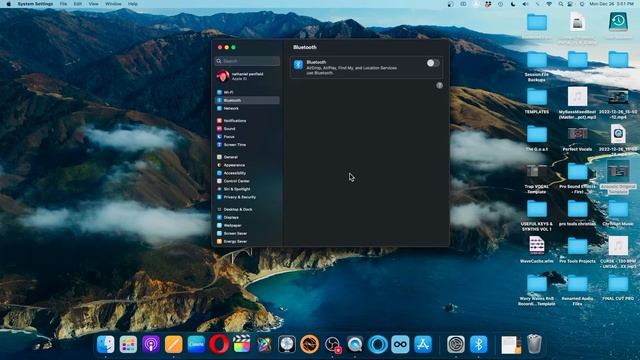This screenshot has height=360, width=640.
Task: Go to Sound settings
Action: click(x=247, y=129)
